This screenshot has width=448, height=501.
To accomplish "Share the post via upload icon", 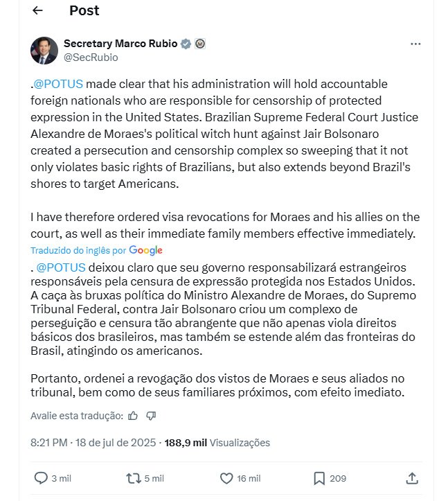I will click(x=412, y=478).
